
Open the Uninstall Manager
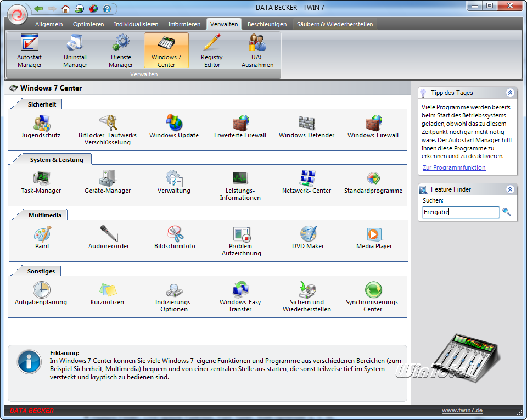[75, 51]
